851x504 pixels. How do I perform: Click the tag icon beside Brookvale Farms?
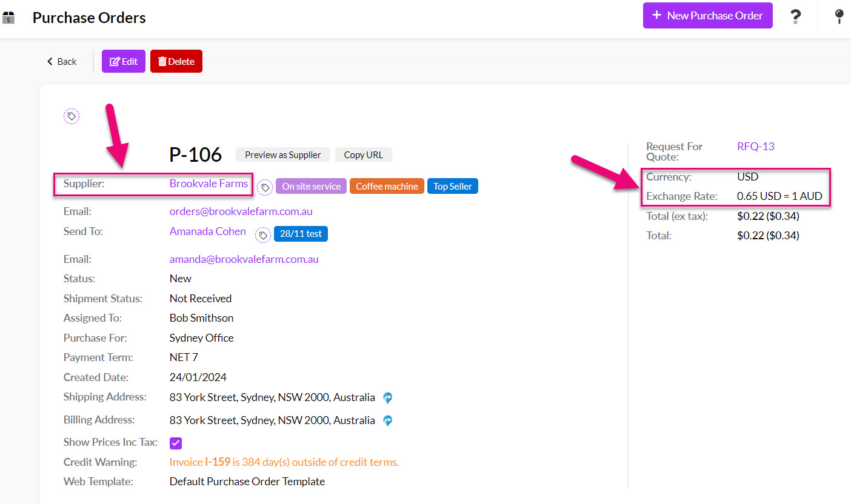point(265,187)
